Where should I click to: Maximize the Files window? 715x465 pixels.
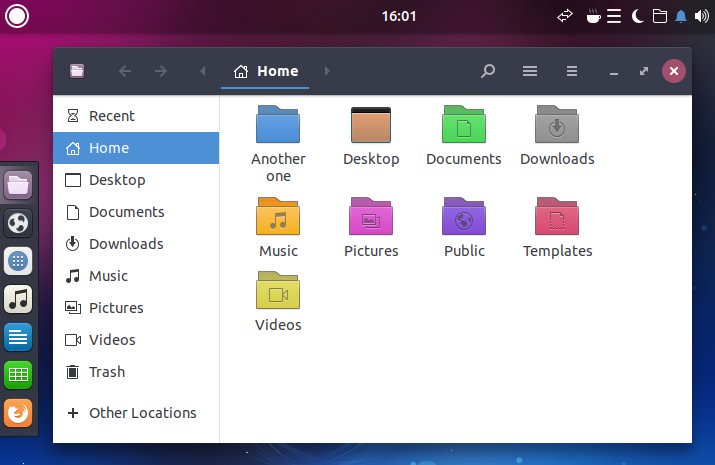(644, 71)
